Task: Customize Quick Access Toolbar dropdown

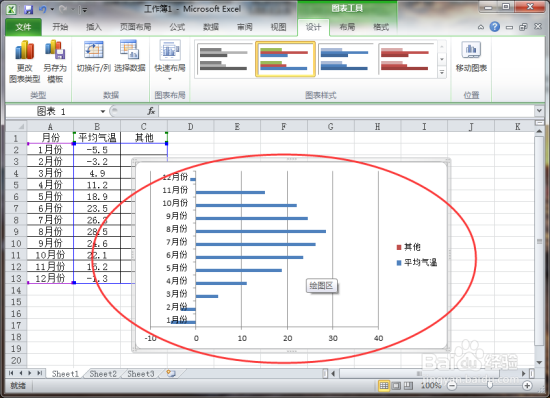Action: click(x=85, y=10)
